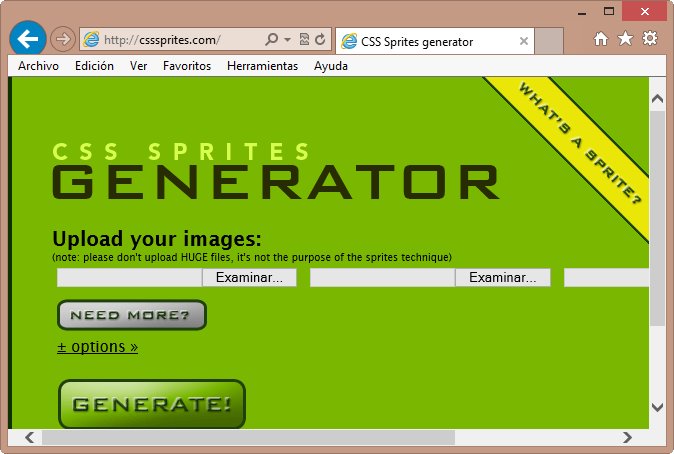Click the CSS Sprites Generator logo heading
Image resolution: width=674 pixels, height=454 pixels.
[275, 171]
